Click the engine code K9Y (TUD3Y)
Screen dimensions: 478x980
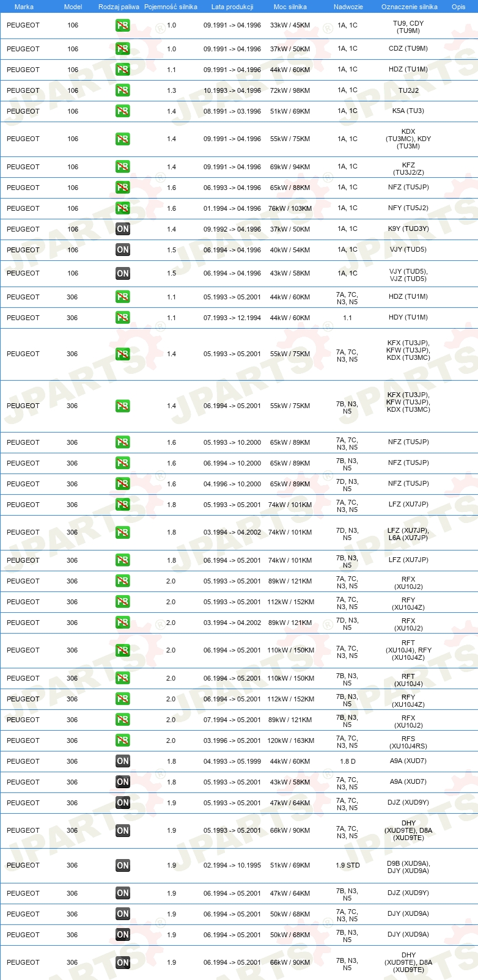click(x=408, y=229)
